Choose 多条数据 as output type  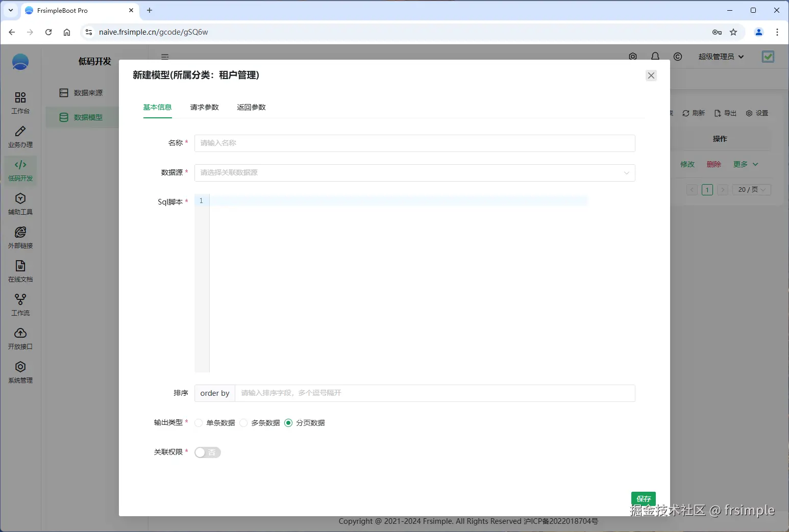coord(243,423)
